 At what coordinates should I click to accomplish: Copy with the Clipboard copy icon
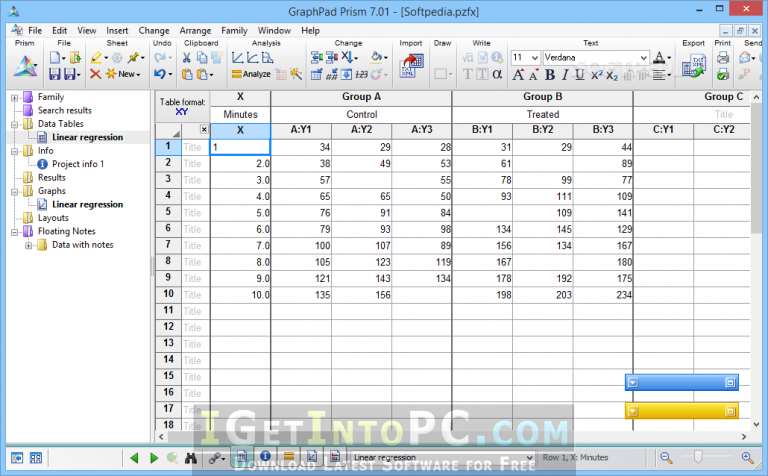pyautogui.click(x=202, y=58)
